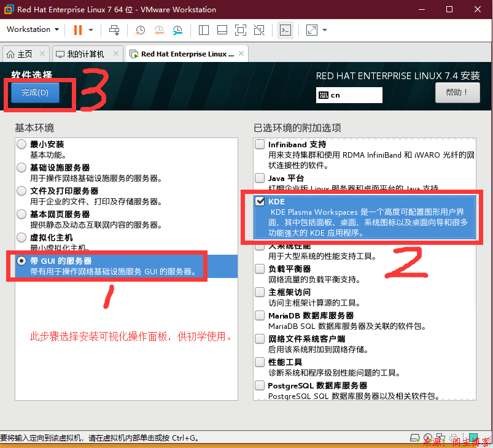The height and width of the screenshot is (448, 493).
Task: Check the 性能工具 checkbox
Action: point(260,362)
